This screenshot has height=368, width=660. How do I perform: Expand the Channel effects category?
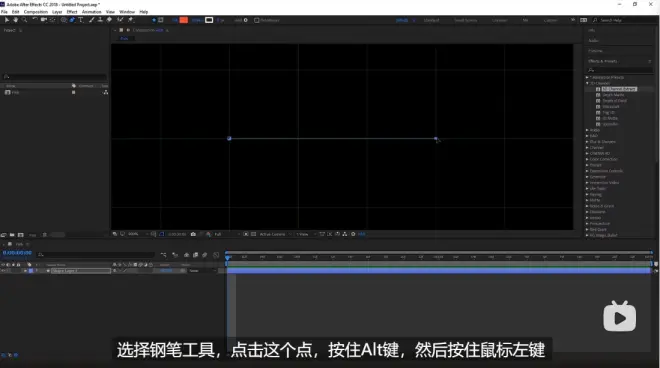tap(587, 148)
